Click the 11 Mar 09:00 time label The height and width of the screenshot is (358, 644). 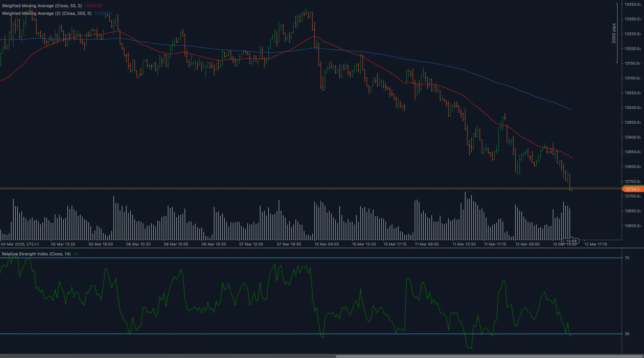(427, 244)
